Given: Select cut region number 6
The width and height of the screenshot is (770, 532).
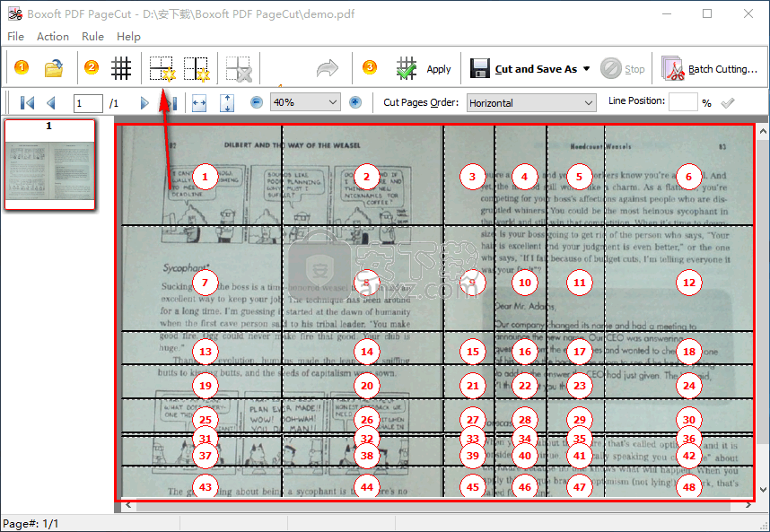Looking at the screenshot, I should coord(688,177).
